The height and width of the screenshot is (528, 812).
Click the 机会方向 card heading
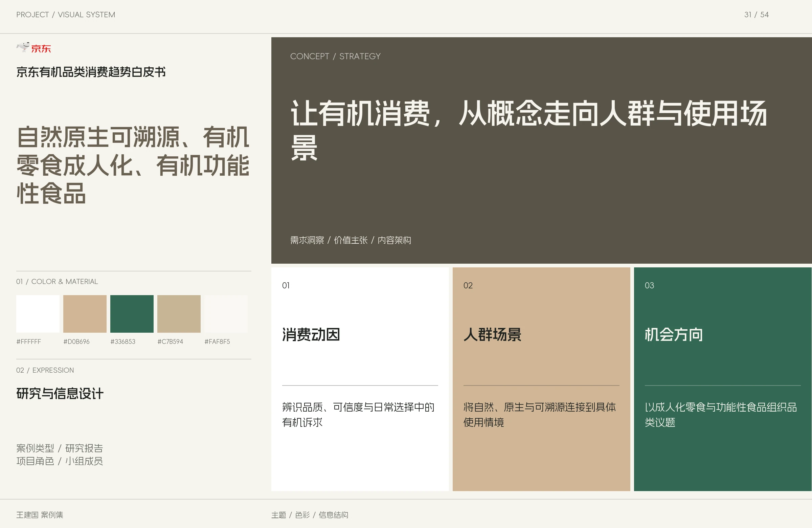click(x=674, y=334)
